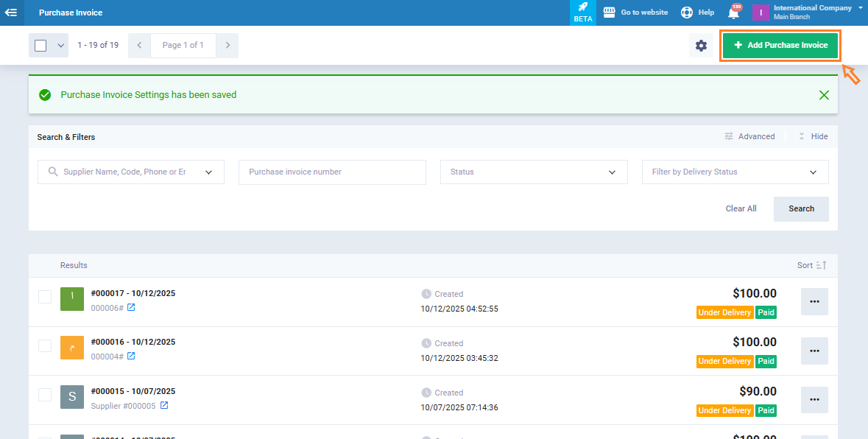Viewport: 868px width, 439px height.
Task: Select checkbox for invoice #000017
Action: pos(45,297)
